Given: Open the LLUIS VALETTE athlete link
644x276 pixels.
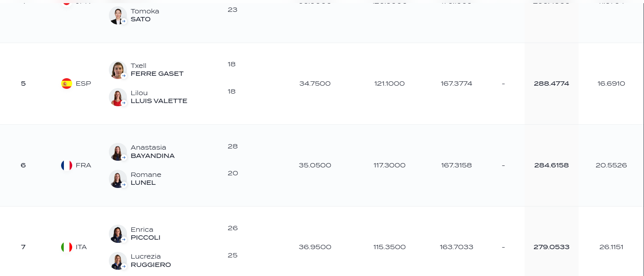Looking at the screenshot, I should pos(159,101).
